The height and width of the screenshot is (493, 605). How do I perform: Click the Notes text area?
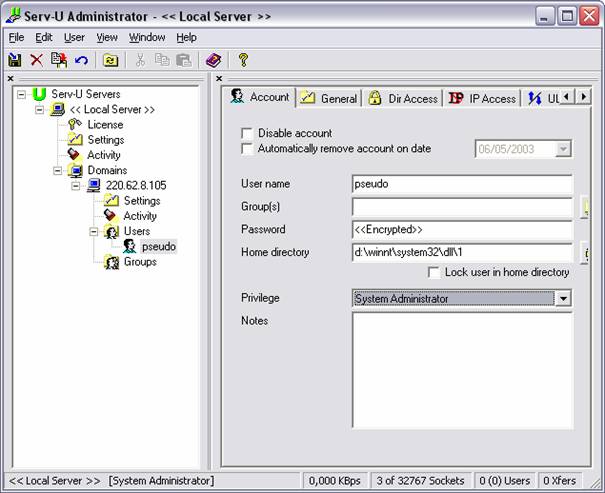point(462,370)
